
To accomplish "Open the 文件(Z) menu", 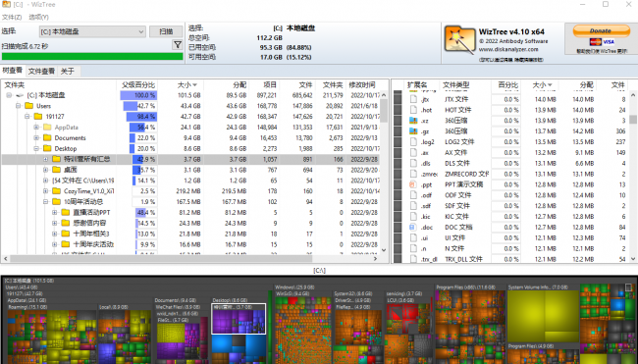I will pyautogui.click(x=12, y=17).
